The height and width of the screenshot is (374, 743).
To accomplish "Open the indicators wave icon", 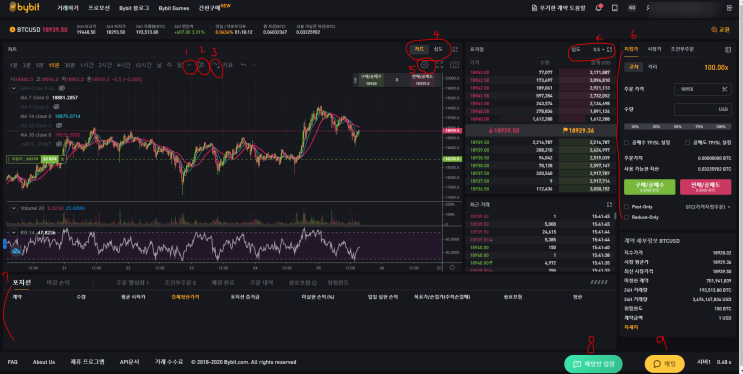I will pos(216,65).
